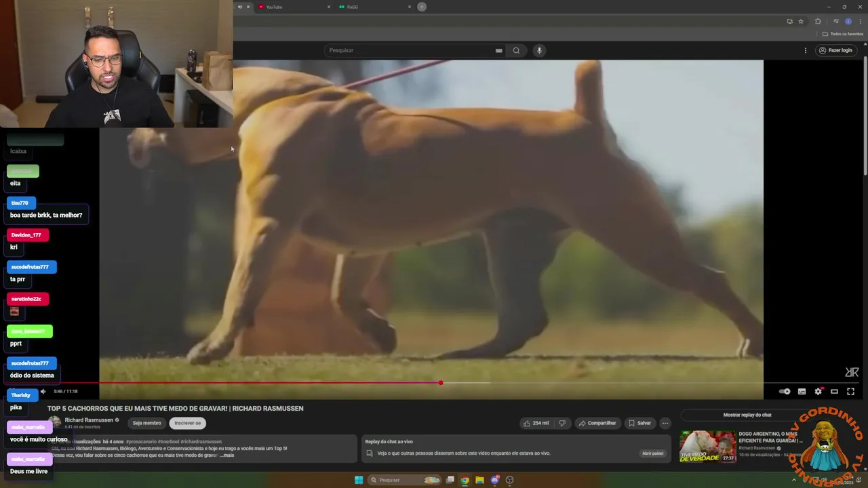This screenshot has height=488, width=868.
Task: Open the purple app with badge on taskbar
Action: pyautogui.click(x=494, y=480)
